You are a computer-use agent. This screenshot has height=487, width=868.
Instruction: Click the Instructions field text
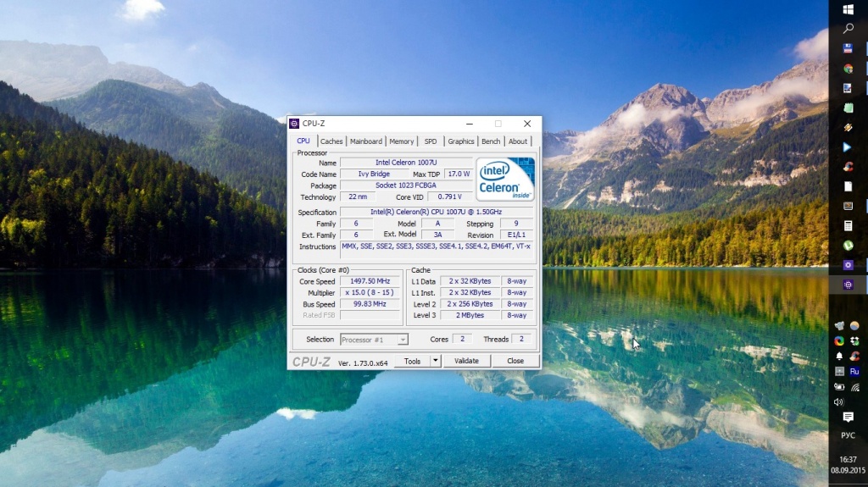437,250
